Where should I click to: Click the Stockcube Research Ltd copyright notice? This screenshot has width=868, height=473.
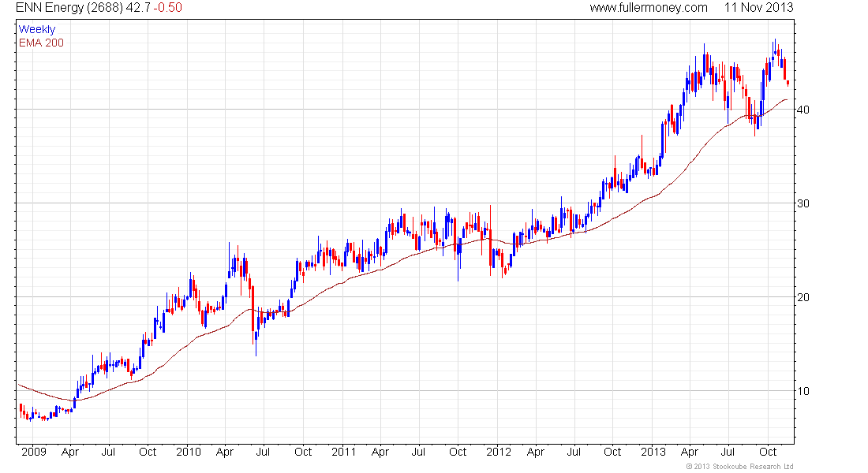(x=739, y=467)
